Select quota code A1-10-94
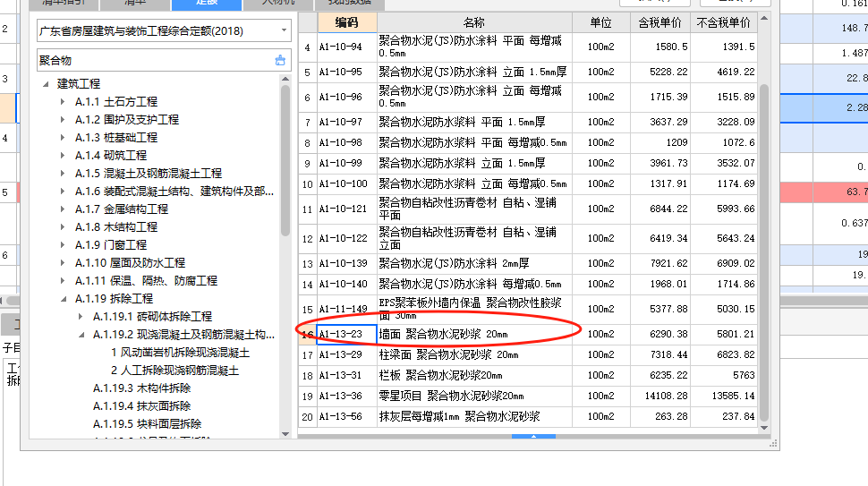Screen dimensions: 868x486 (x=340, y=47)
